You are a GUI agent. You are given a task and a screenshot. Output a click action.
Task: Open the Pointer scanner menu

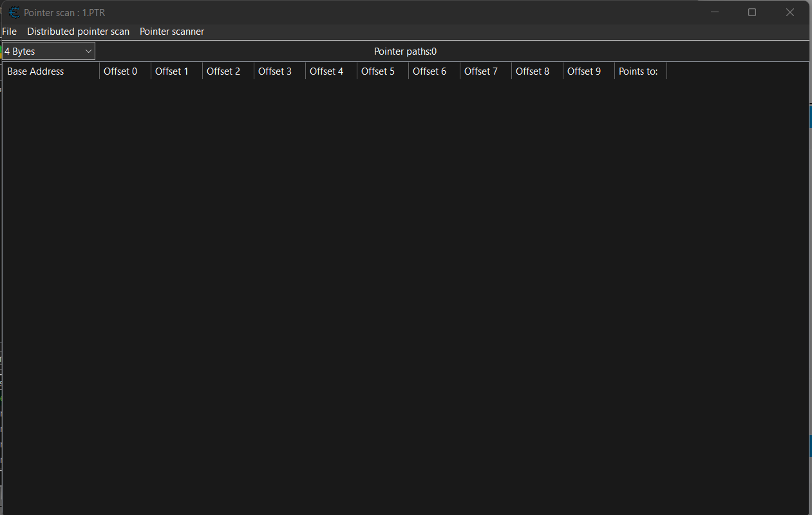pyautogui.click(x=172, y=32)
